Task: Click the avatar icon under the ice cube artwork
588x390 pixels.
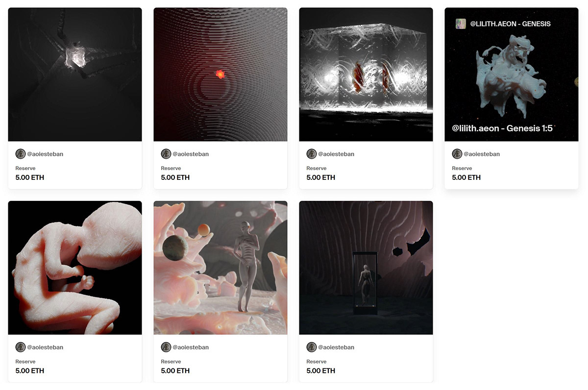Action: pyautogui.click(x=312, y=154)
